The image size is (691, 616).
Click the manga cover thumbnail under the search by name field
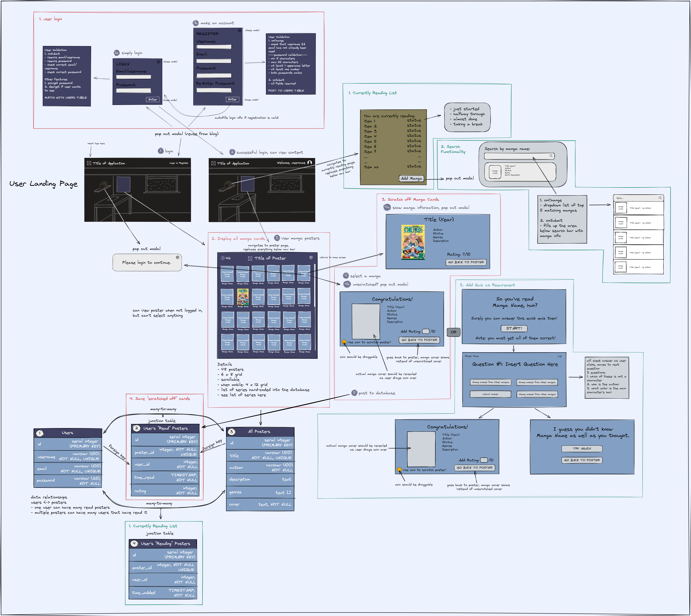(x=495, y=172)
